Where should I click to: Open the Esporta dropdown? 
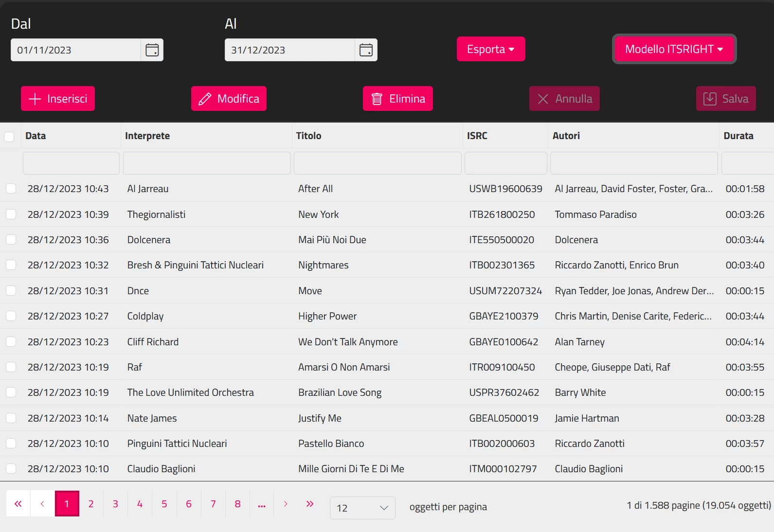491,49
